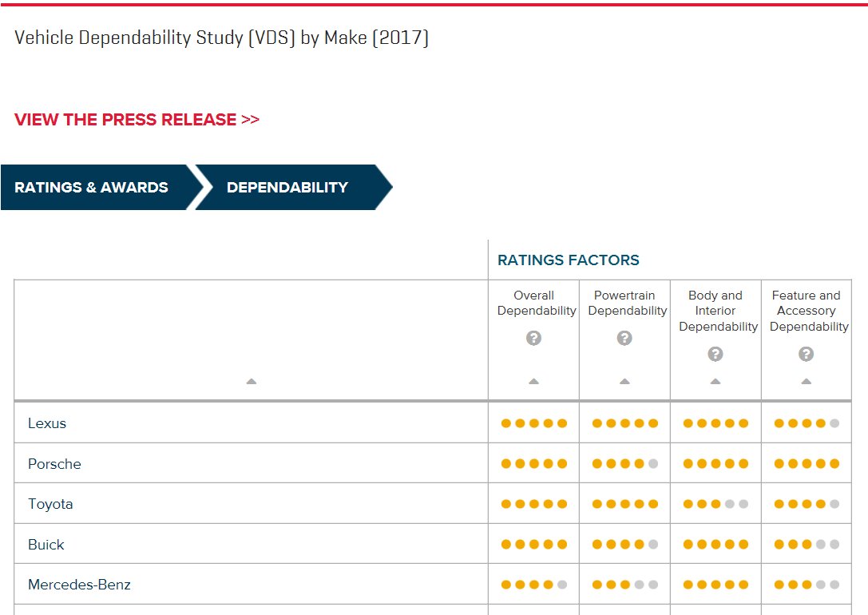Show help for Body and Interior Dependability
Screen dimensions: 868x615
pyautogui.click(x=715, y=354)
